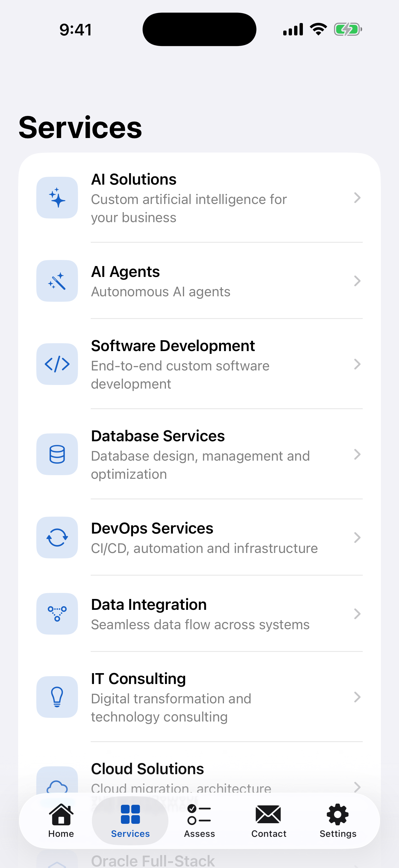Tap 'Seamless data flow across systems' text

tap(200, 625)
